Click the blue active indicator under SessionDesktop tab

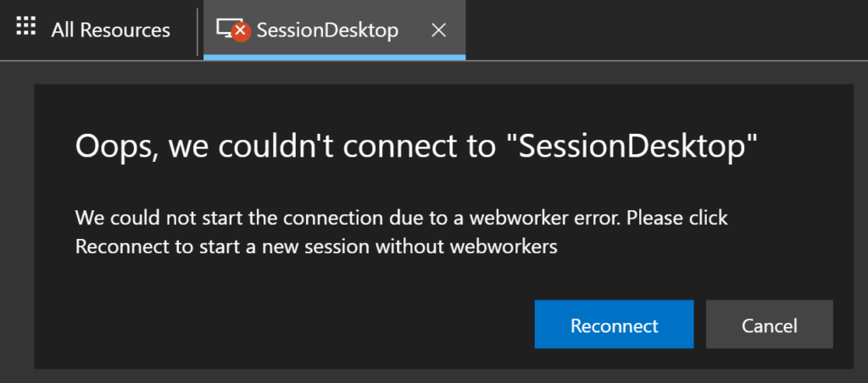334,57
